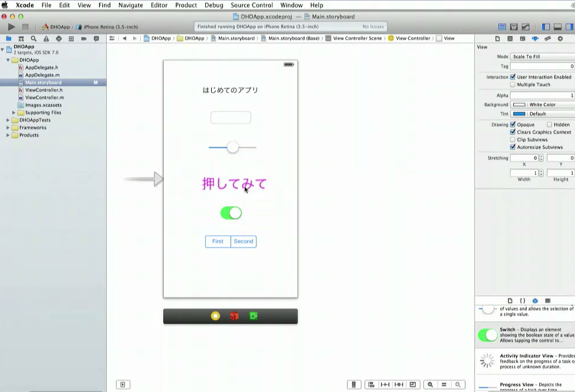Open the Breakpoint navigator
Viewport: 575px width, 392px height.
coord(84,39)
